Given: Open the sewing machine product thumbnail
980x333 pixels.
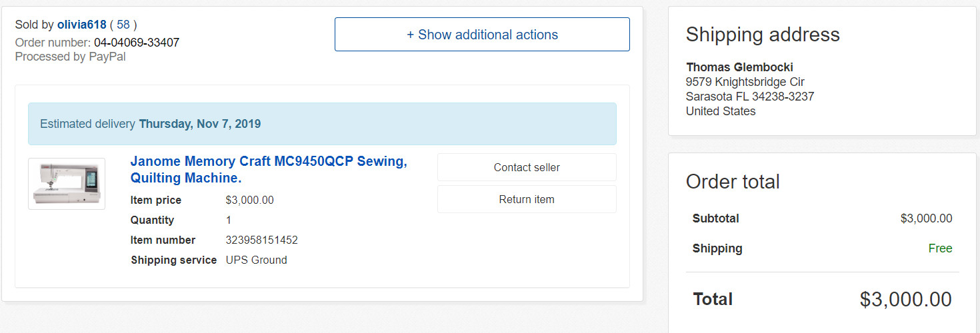Looking at the screenshot, I should (67, 184).
